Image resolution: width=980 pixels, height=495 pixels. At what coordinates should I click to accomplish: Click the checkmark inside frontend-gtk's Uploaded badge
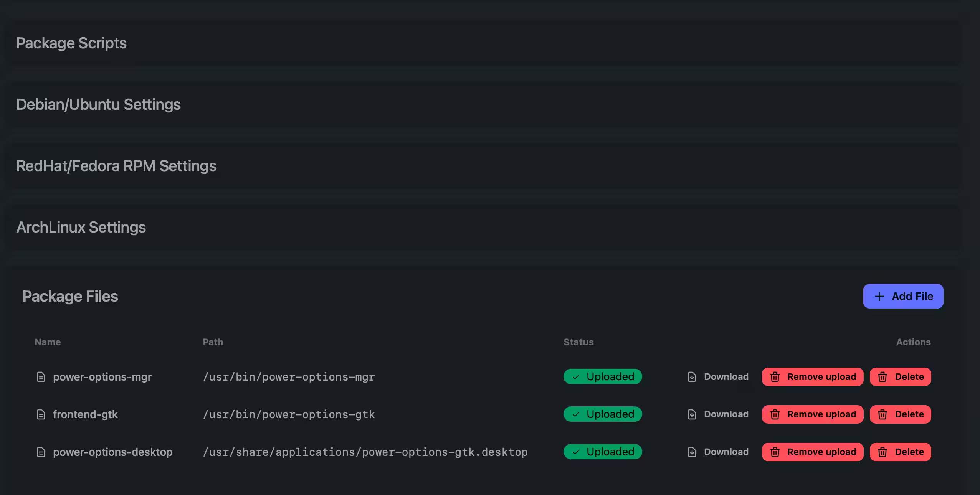(x=575, y=414)
